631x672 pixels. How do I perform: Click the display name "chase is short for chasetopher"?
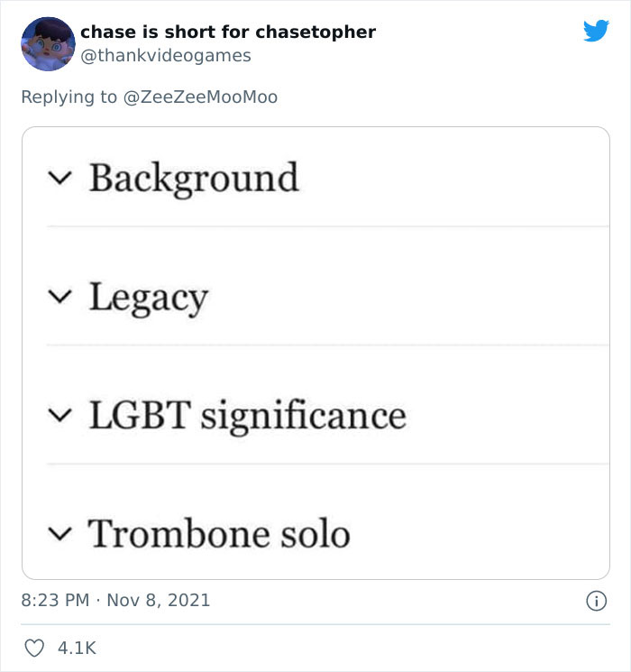[228, 32]
